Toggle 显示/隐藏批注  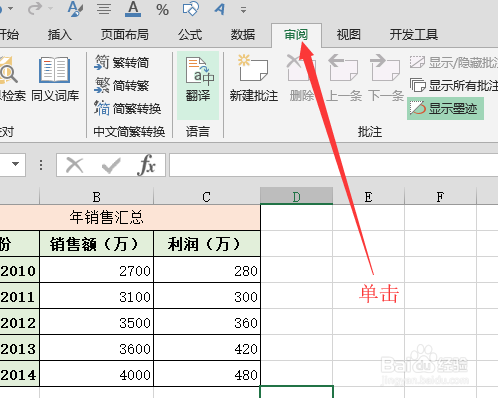[454, 62]
